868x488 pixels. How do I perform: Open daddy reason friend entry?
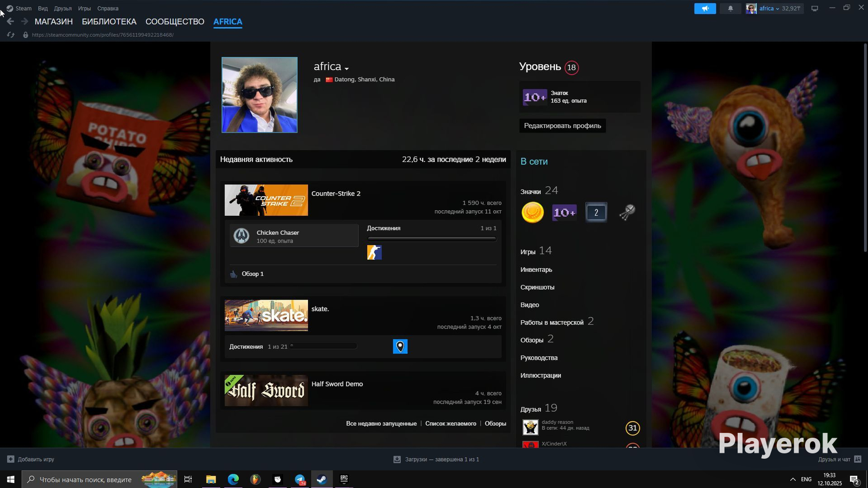pyautogui.click(x=581, y=427)
